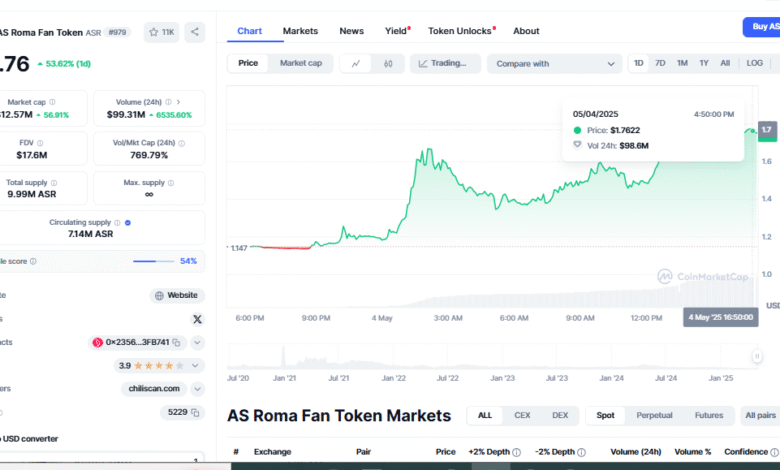Filter markets by Futures

coord(709,415)
